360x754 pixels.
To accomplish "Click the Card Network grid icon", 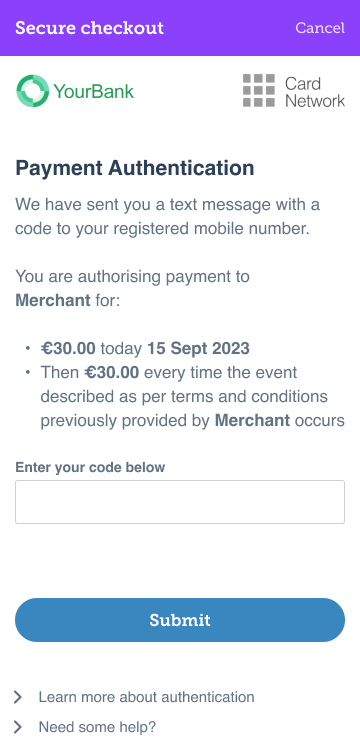I will 259,90.
